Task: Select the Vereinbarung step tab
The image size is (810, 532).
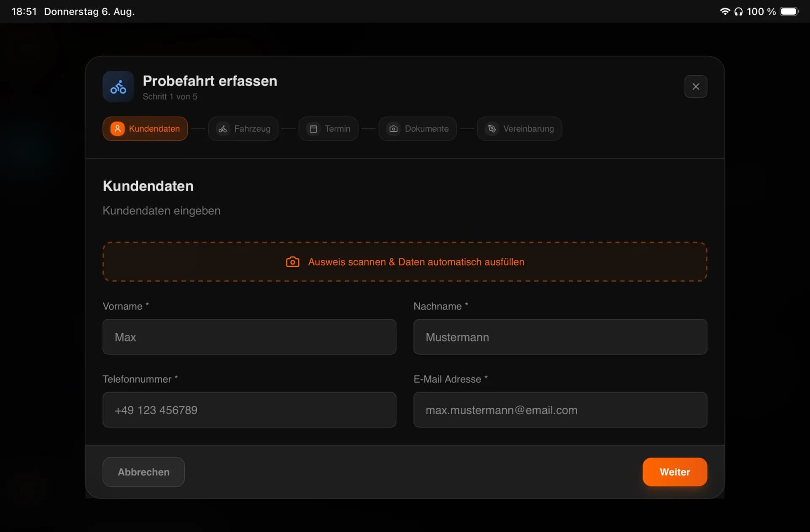Action: [519, 129]
